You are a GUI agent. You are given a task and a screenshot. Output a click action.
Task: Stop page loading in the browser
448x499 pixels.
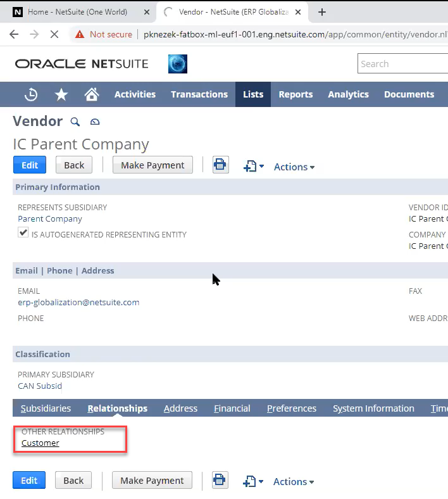[x=54, y=34]
